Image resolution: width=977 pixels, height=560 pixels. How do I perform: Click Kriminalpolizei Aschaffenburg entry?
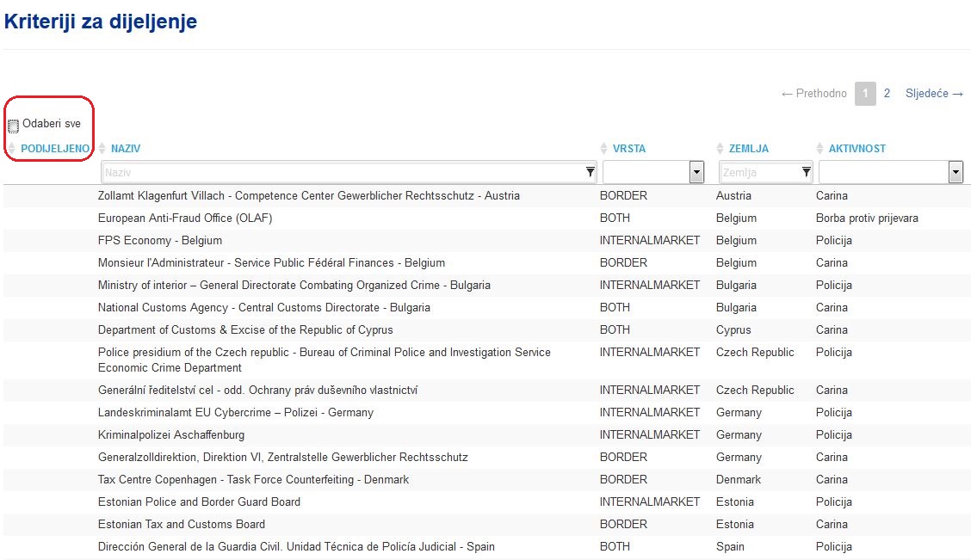pos(171,434)
